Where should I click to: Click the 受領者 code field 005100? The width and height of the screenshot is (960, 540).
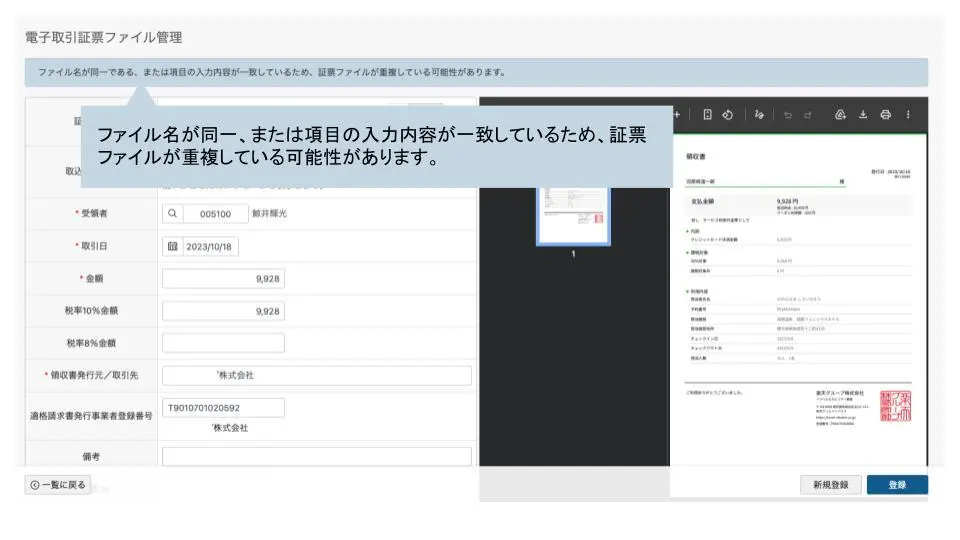[216, 214]
